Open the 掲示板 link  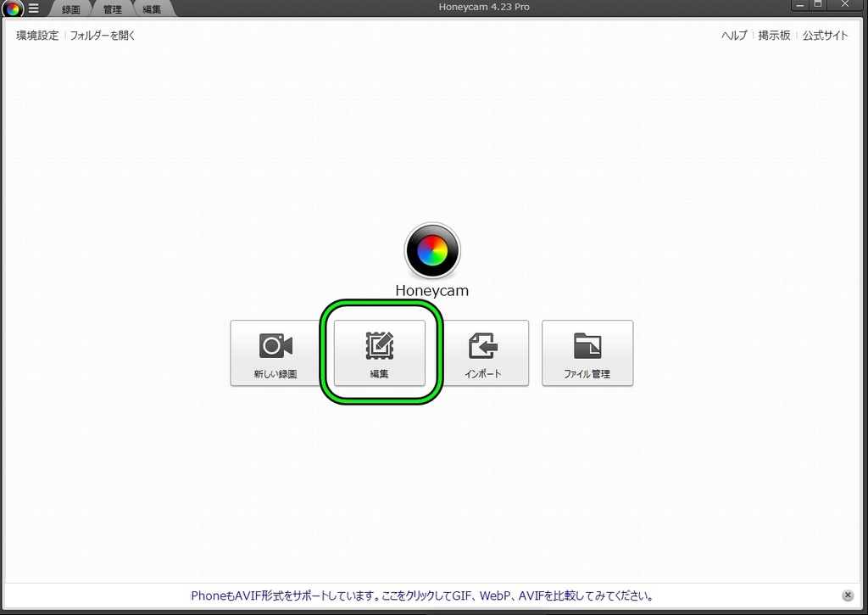click(774, 36)
